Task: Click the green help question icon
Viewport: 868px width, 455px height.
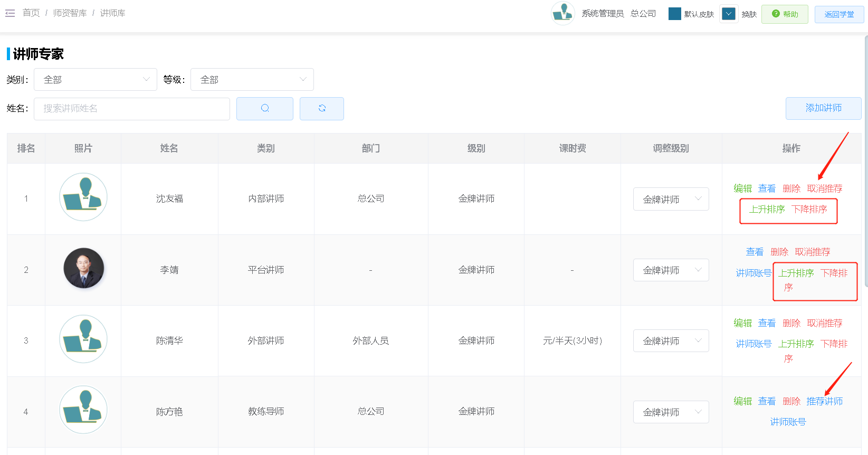Action: (x=776, y=14)
